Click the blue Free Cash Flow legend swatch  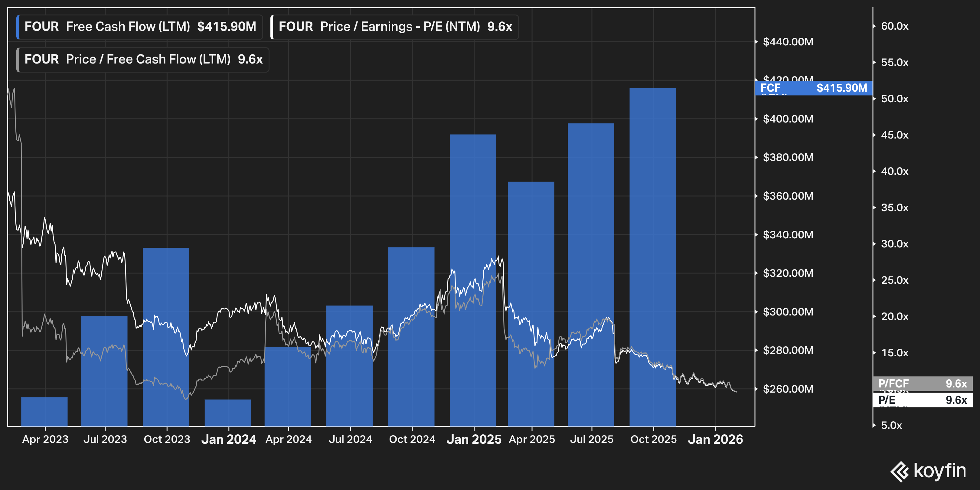pos(18,27)
